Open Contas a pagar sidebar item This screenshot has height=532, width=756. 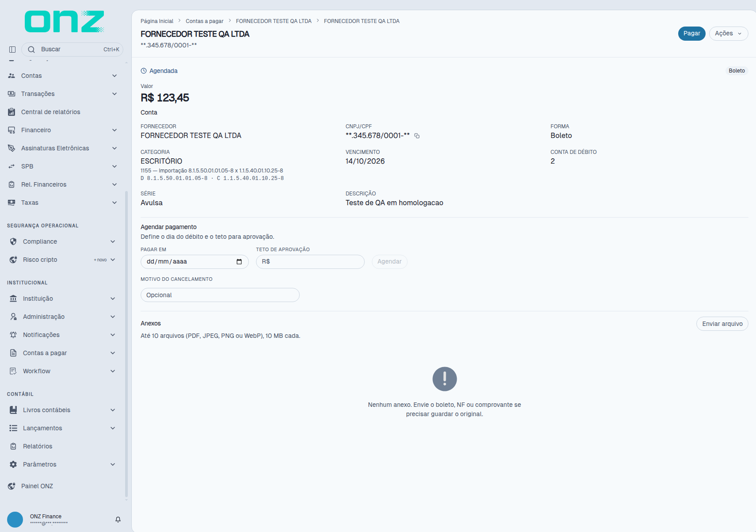pyautogui.click(x=63, y=353)
